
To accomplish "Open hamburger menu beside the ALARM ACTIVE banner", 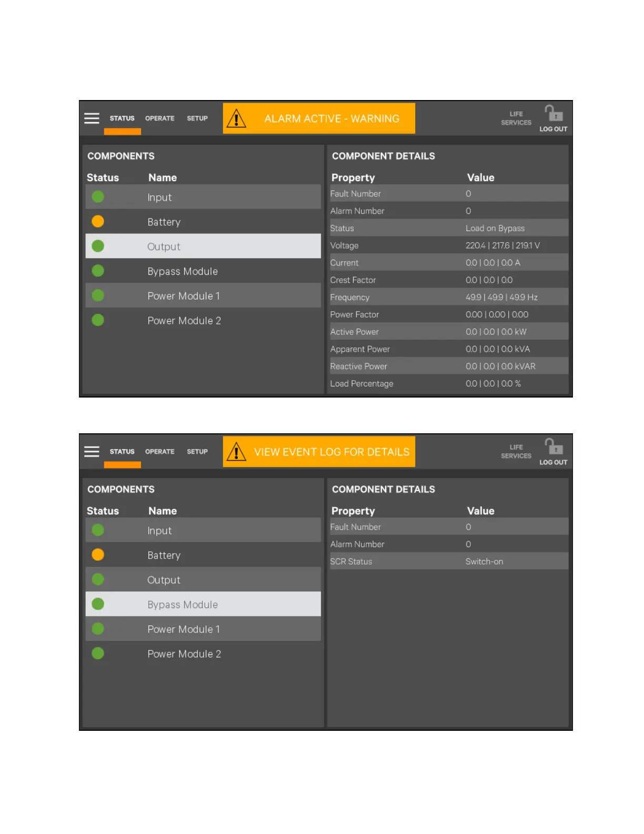I will pos(92,118).
